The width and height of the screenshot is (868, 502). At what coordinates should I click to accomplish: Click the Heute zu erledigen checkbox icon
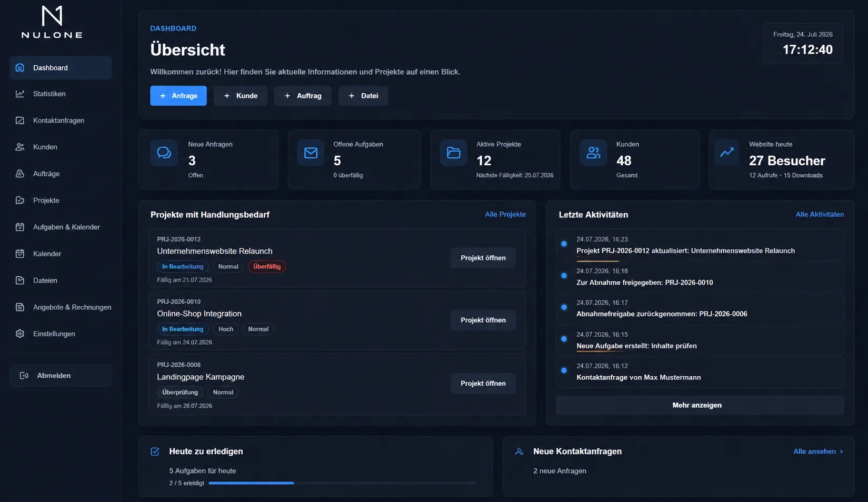(x=155, y=451)
